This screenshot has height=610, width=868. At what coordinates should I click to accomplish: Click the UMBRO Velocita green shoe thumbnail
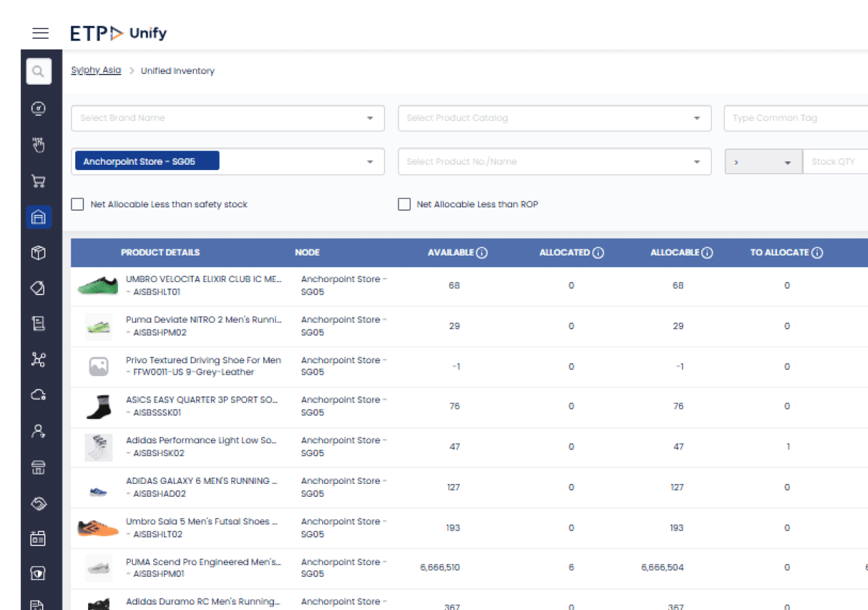(x=98, y=286)
